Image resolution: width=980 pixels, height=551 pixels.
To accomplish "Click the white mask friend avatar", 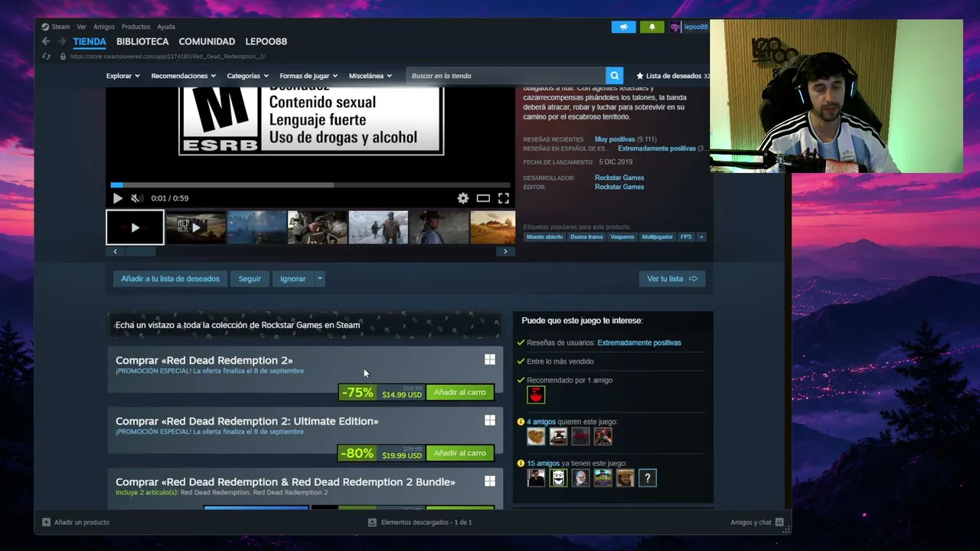I will click(559, 478).
